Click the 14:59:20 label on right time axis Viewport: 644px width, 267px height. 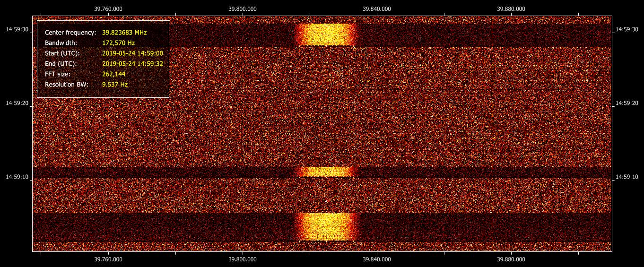(x=627, y=103)
